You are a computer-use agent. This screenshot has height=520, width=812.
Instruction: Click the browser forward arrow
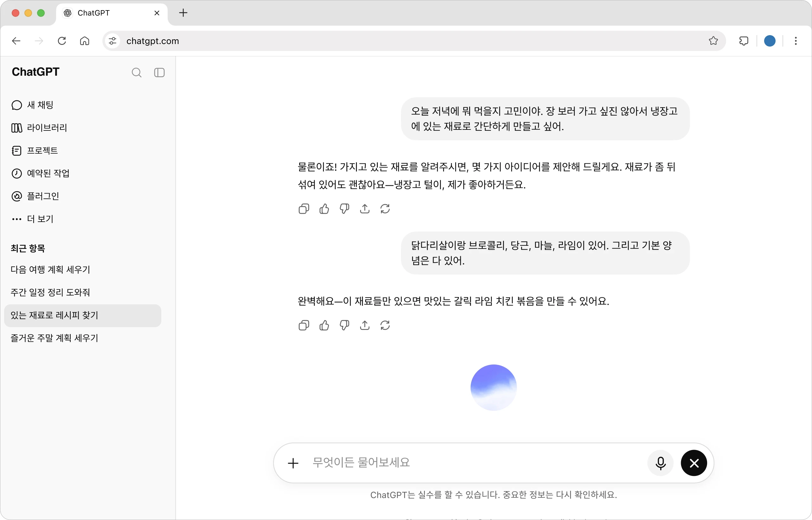pos(39,41)
